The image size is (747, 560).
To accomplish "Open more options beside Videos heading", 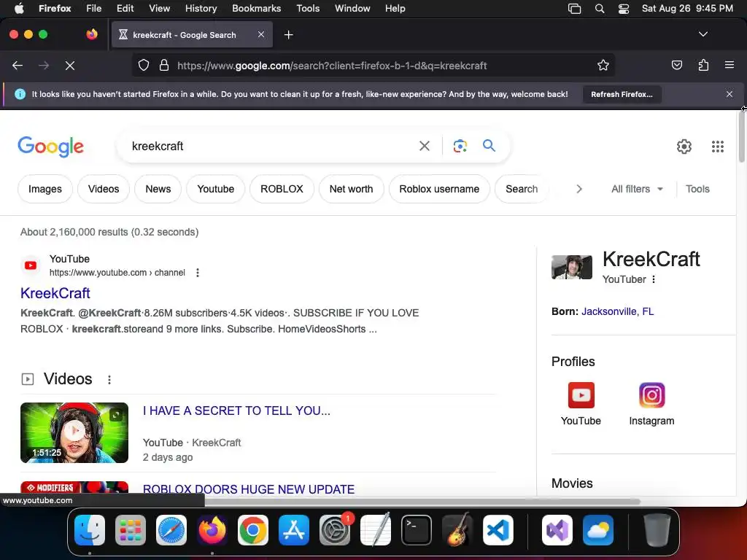I will click(109, 379).
